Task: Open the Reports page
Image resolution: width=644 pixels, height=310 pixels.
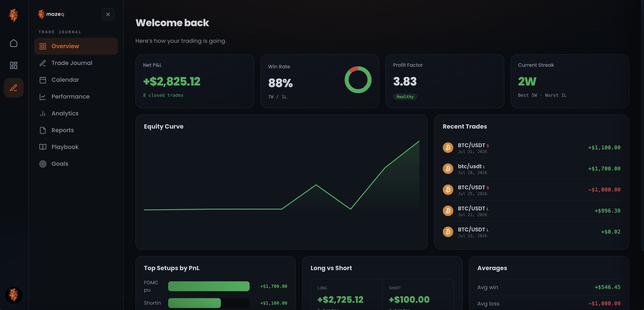Action: tap(76, 130)
